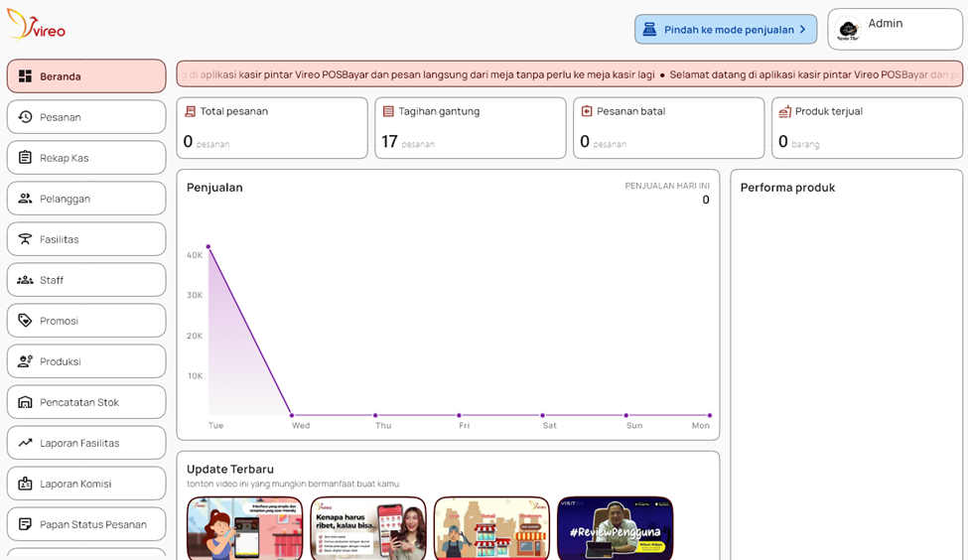Click the Admin profile avatar
The height and width of the screenshot is (560, 968).
pyautogui.click(x=848, y=30)
